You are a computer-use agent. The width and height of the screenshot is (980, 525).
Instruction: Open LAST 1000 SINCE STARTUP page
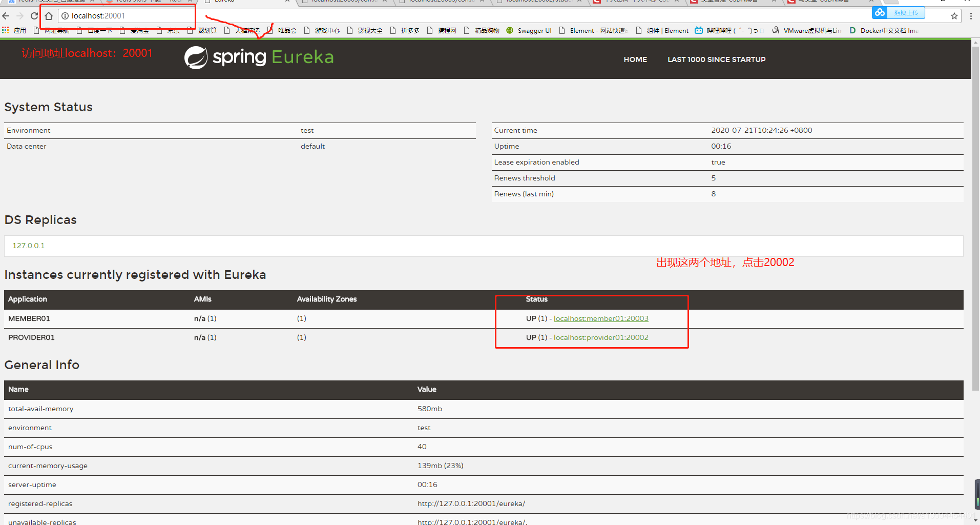717,59
